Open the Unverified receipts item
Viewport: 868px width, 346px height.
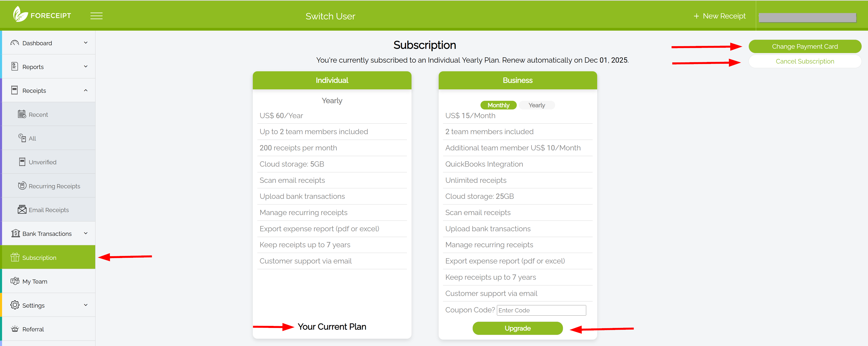(42, 162)
